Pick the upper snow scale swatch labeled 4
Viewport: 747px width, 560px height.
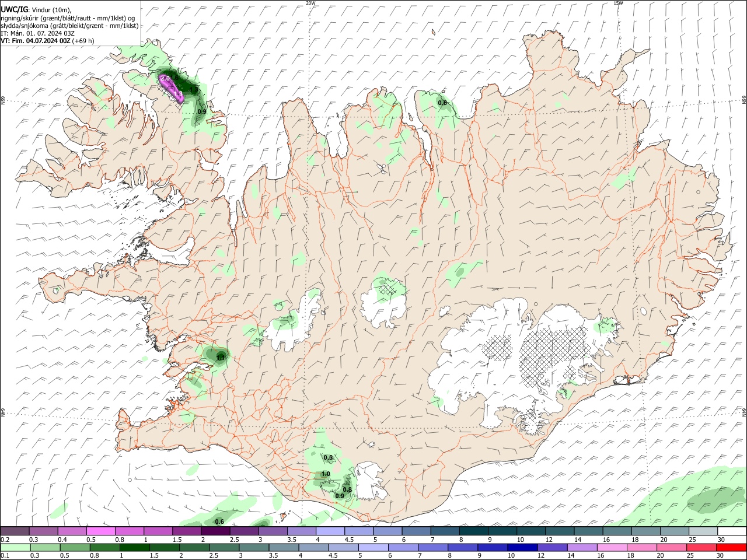click(330, 531)
